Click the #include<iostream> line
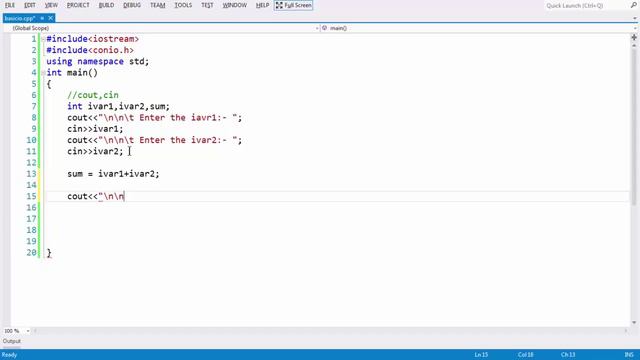 click(93, 39)
